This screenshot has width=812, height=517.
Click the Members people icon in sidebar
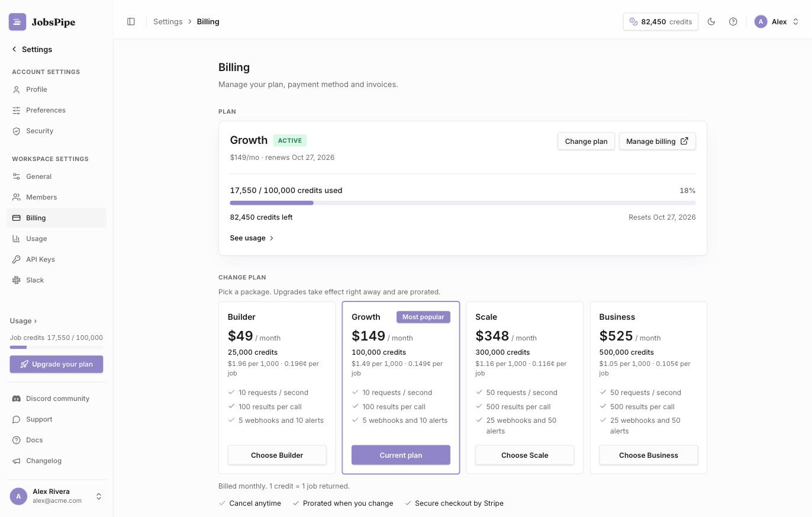pyautogui.click(x=17, y=197)
